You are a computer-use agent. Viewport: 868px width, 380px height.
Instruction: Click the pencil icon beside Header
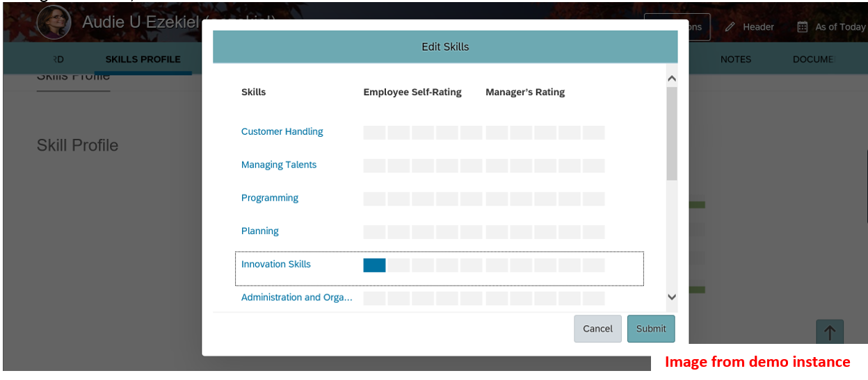click(730, 27)
